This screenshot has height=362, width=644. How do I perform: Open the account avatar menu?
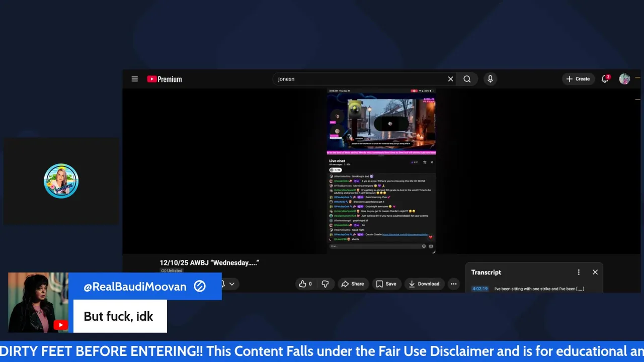click(624, 79)
